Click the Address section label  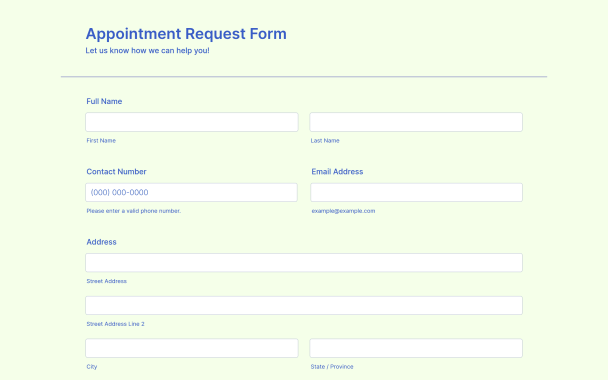101,242
